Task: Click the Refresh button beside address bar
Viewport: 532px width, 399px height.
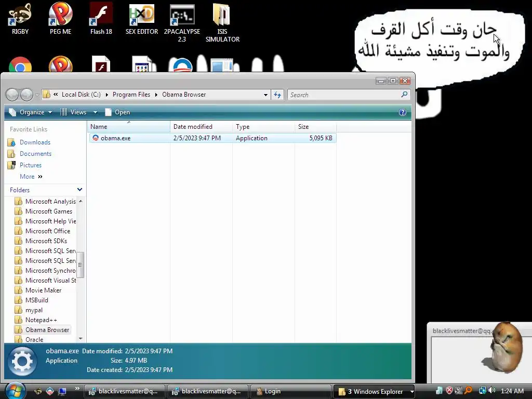Action: pyautogui.click(x=277, y=95)
